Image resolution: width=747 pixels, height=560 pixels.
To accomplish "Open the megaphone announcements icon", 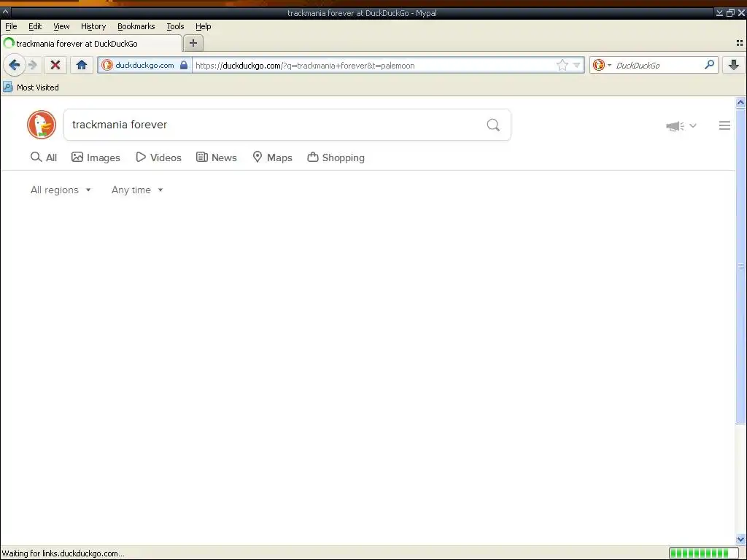I will [675, 126].
